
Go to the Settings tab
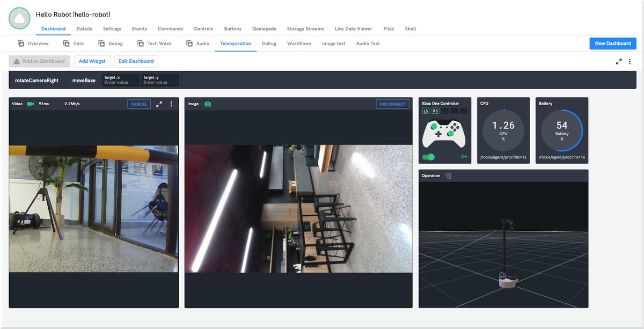click(112, 29)
